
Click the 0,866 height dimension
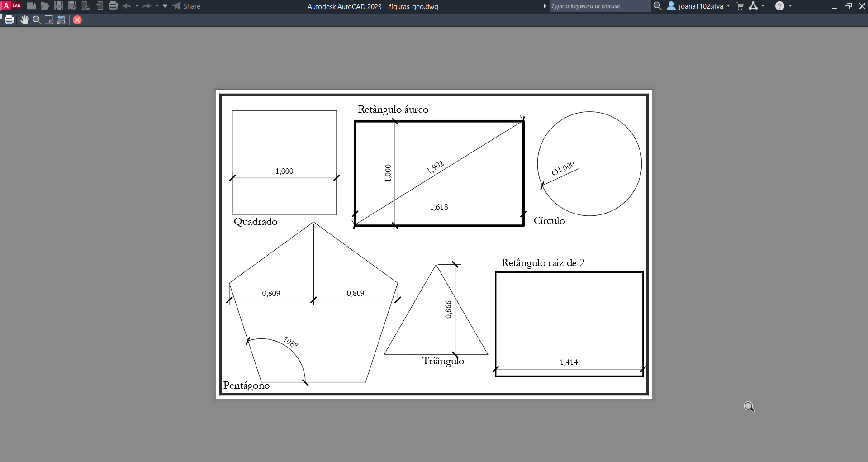(x=448, y=310)
